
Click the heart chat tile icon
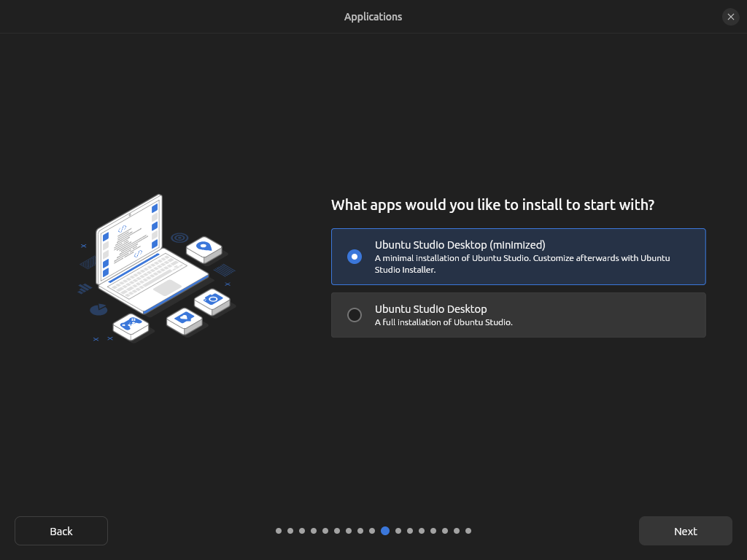[185, 320]
